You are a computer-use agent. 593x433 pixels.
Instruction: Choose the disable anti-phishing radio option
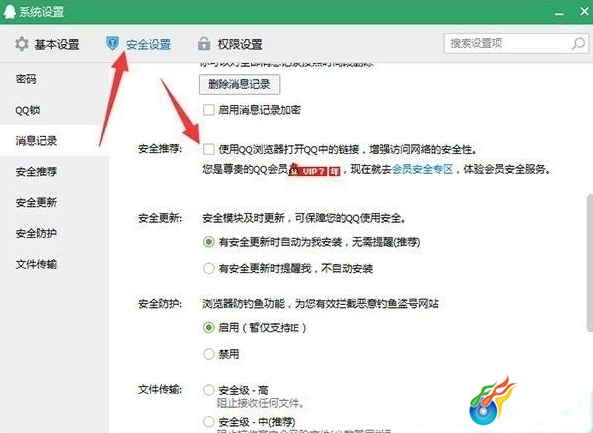click(208, 354)
